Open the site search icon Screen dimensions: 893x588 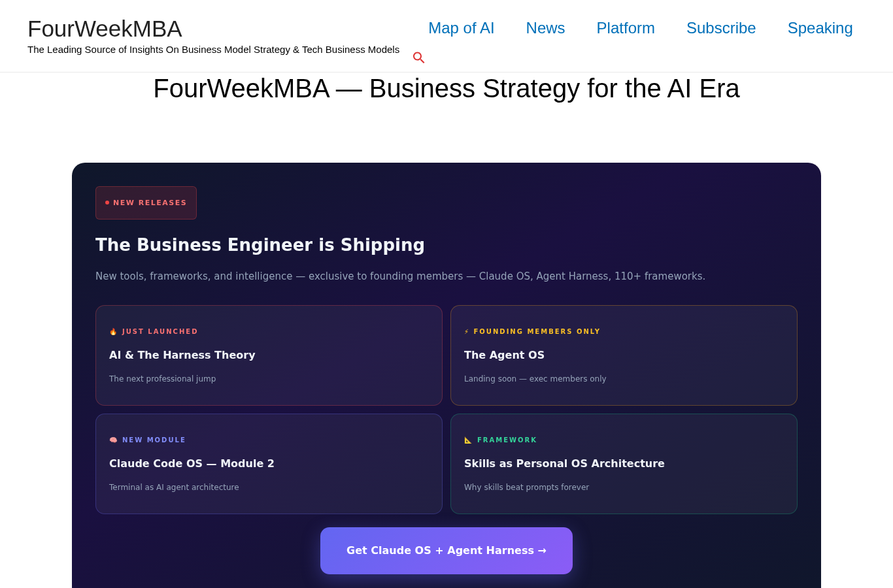pos(418,57)
